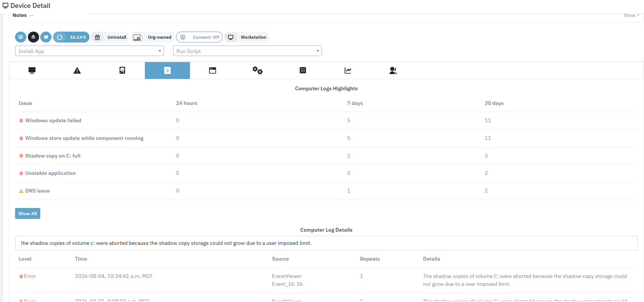Click the Level column header
Image resolution: width=644 pixels, height=302 pixels.
(25, 259)
